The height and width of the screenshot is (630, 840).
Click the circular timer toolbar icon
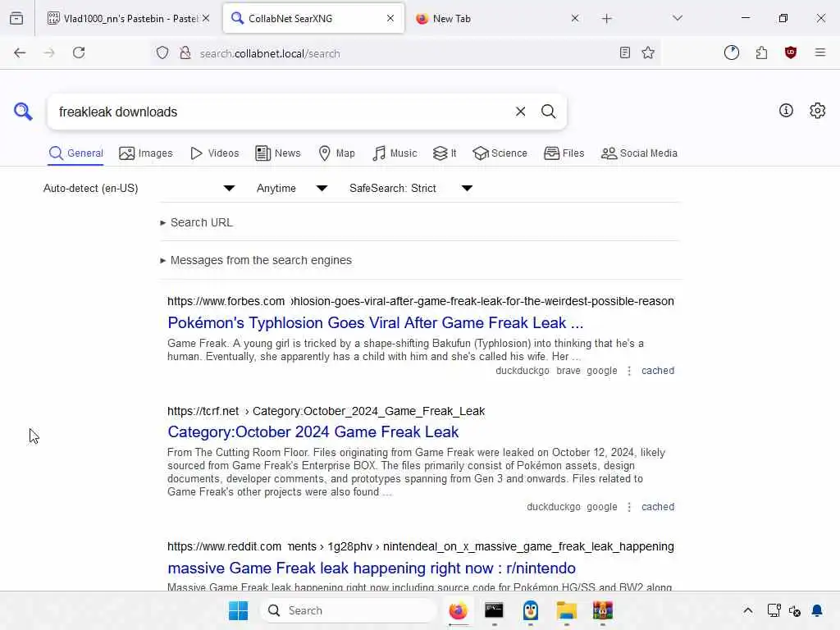[x=731, y=52]
